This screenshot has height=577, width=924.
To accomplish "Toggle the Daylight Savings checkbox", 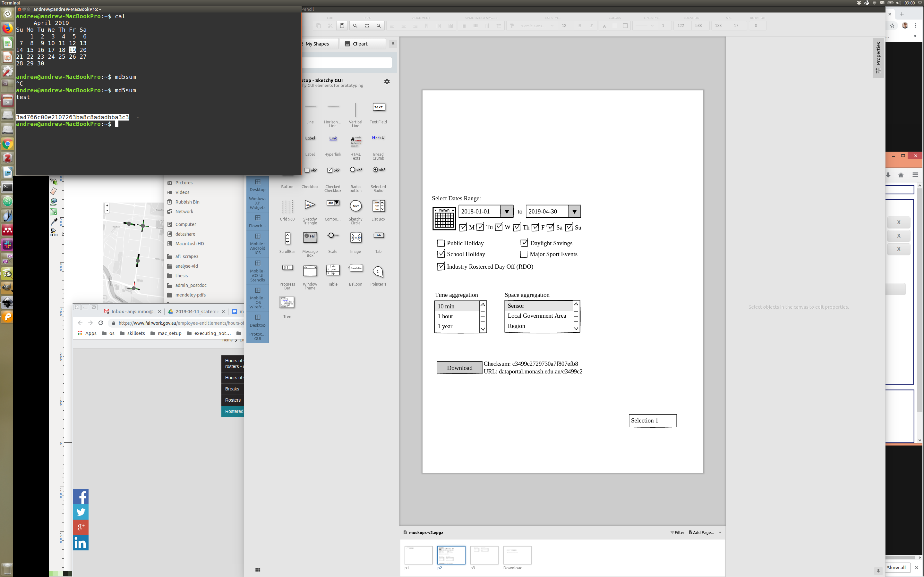I will point(524,243).
